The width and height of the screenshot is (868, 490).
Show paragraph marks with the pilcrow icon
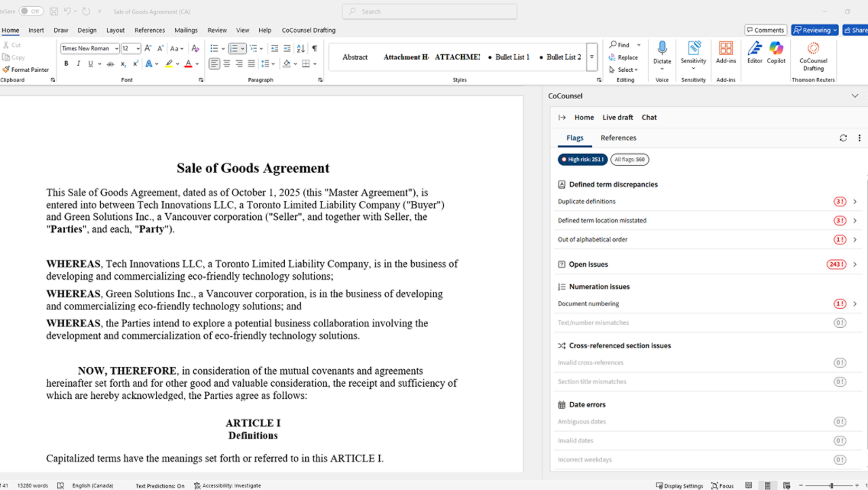click(x=315, y=48)
